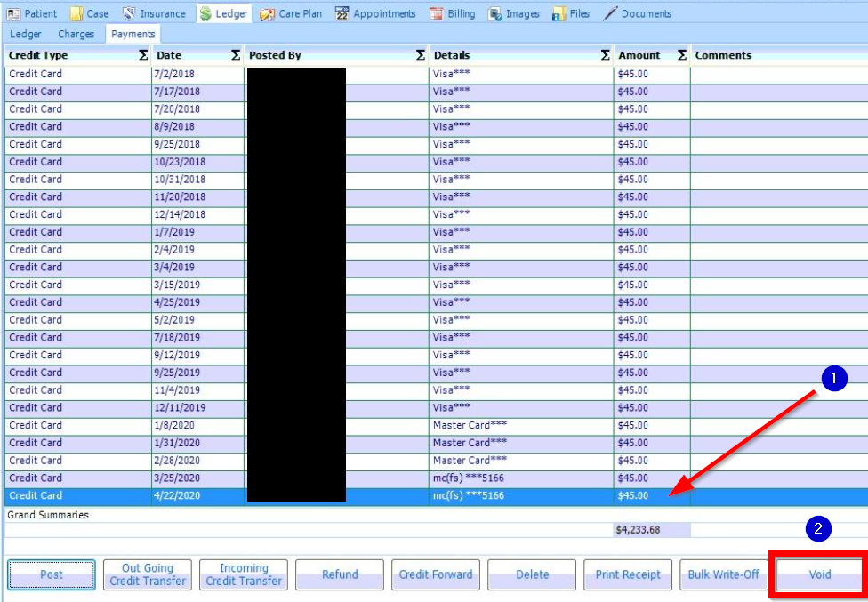Viewport: 868px width, 602px height.
Task: Open the Documents tab
Action: pos(637,13)
